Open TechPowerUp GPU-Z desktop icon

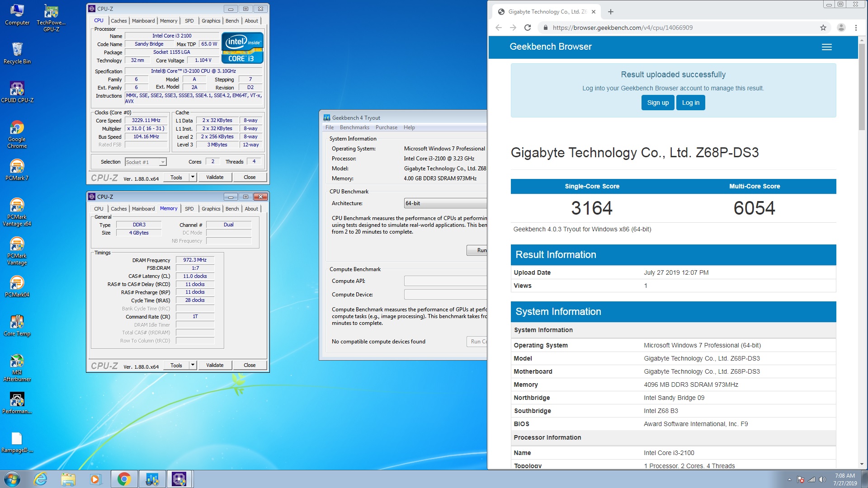click(x=51, y=18)
